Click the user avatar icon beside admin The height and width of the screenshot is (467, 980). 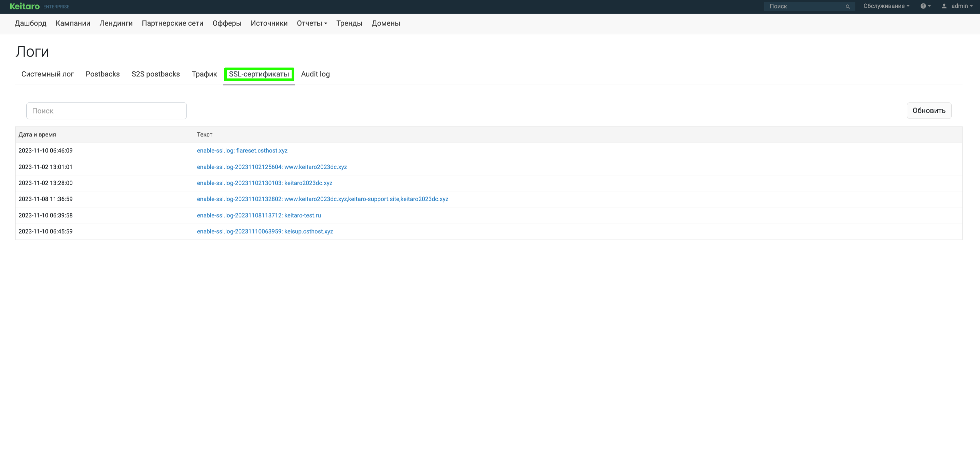pos(944,6)
